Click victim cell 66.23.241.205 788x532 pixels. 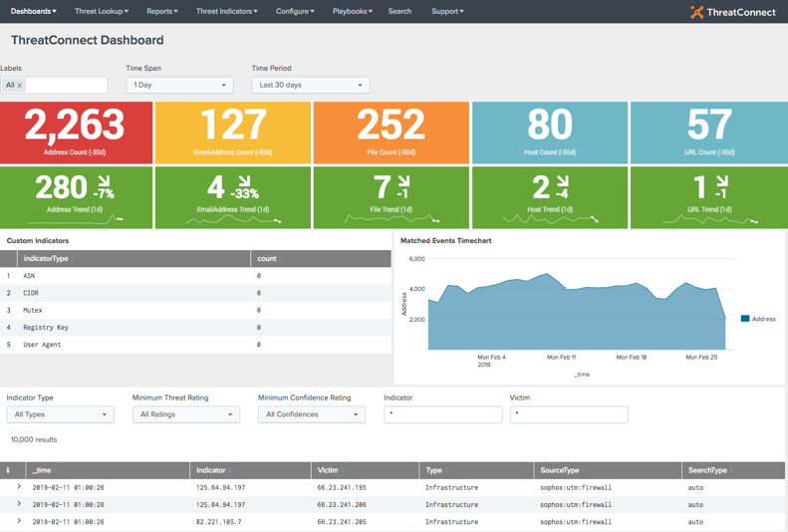tap(342, 522)
